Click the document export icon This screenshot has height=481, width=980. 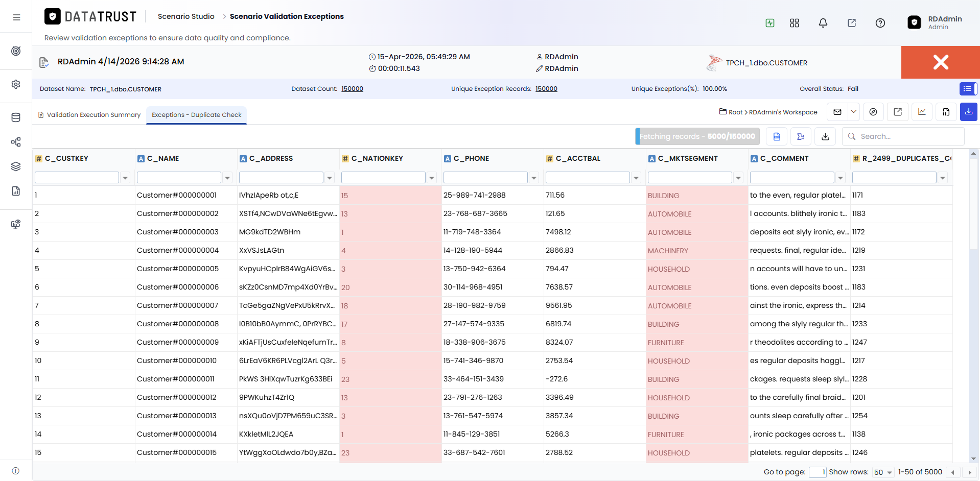[946, 112]
